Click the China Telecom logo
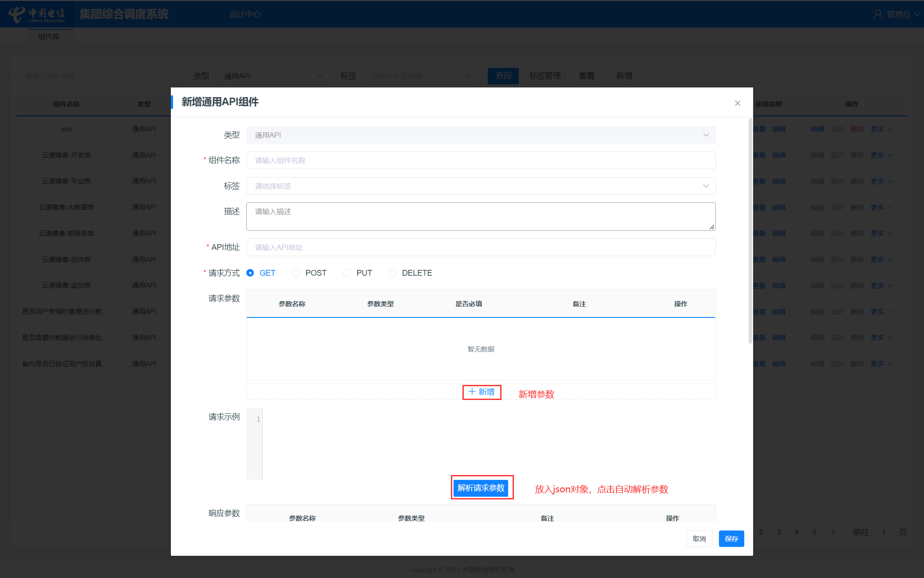 [x=37, y=14]
